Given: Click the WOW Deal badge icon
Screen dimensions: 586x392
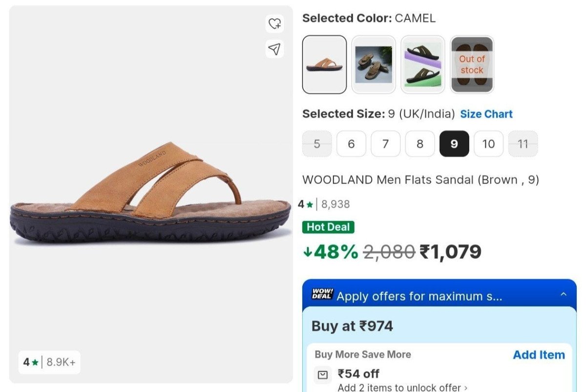Looking at the screenshot, I should click(x=322, y=294).
